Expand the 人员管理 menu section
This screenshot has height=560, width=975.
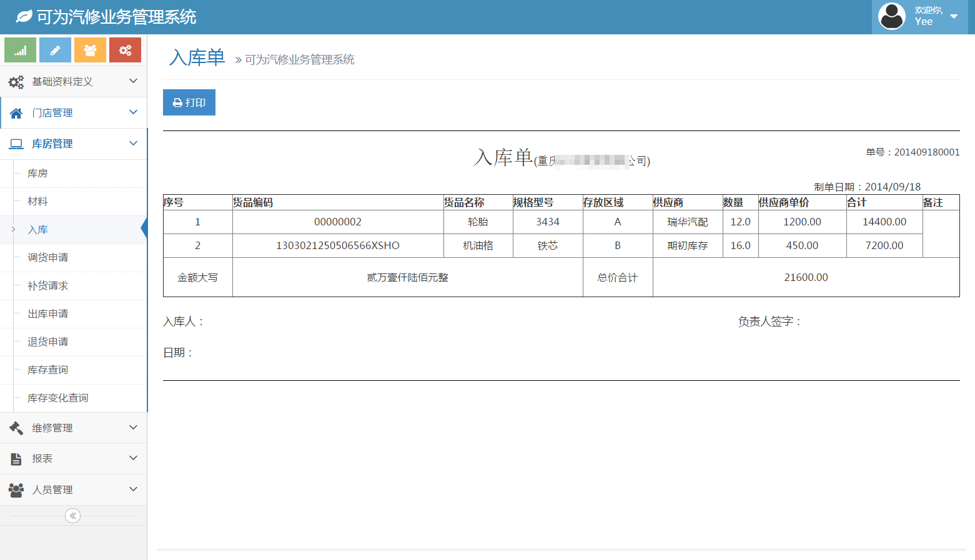tap(74, 489)
